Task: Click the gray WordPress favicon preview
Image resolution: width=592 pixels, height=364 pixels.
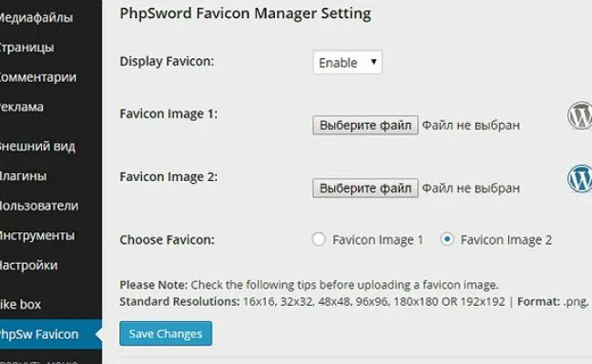Action: tap(580, 116)
